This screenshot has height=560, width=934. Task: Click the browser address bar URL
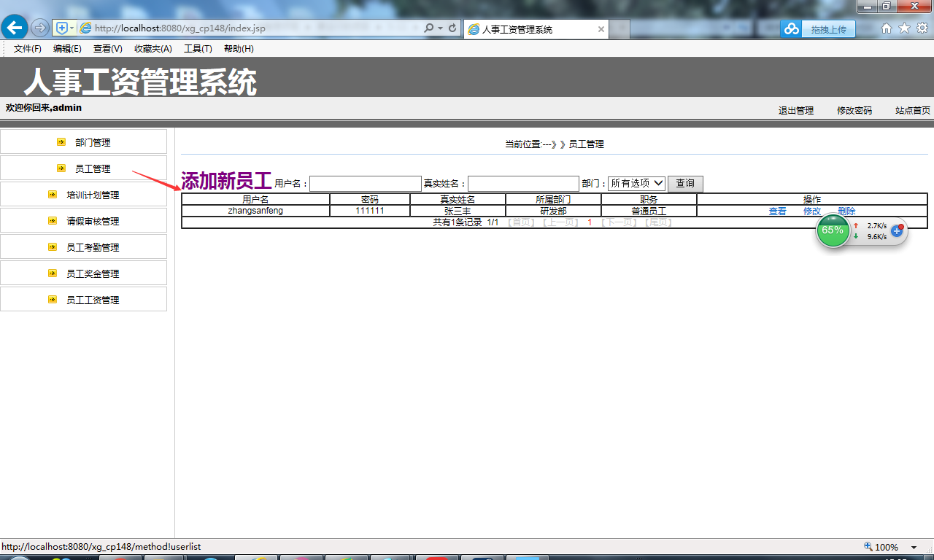(x=180, y=28)
